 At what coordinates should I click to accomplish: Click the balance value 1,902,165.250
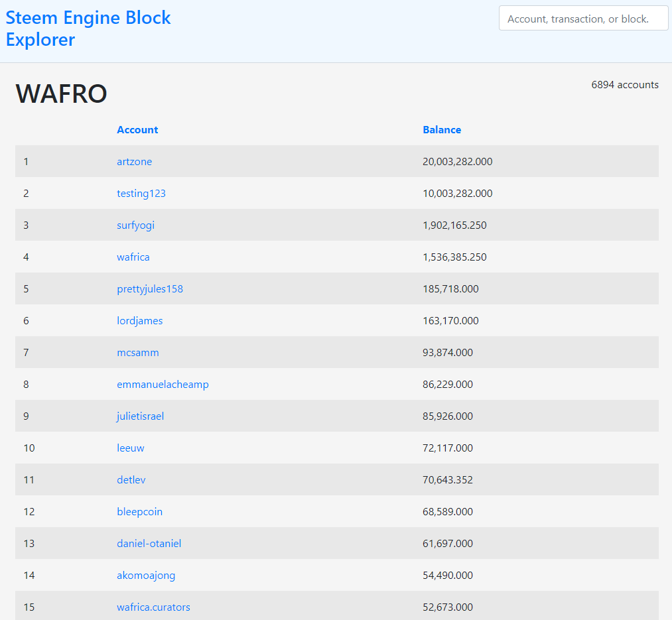454,225
